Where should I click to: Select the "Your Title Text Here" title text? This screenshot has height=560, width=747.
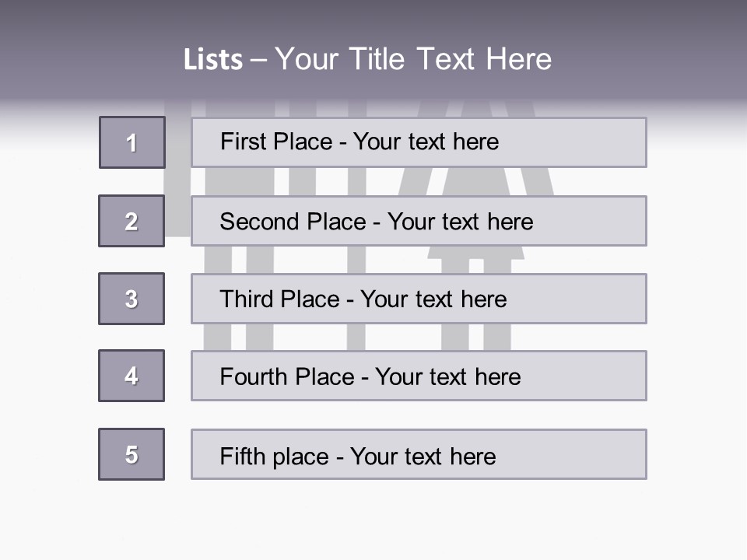click(413, 59)
